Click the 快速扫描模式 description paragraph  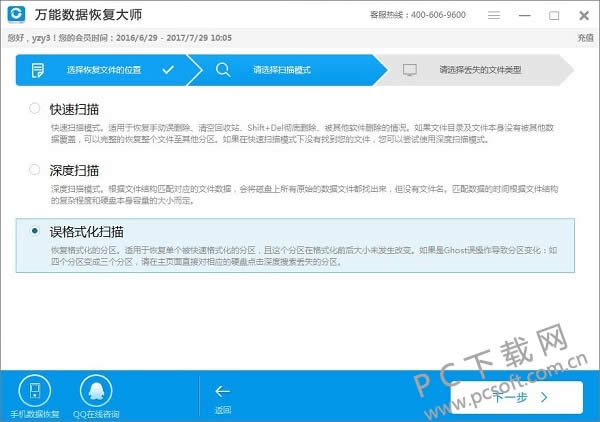coord(302,133)
